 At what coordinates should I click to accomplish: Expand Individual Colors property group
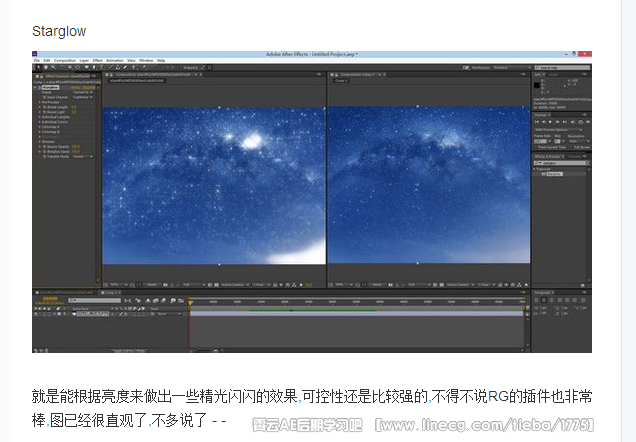(39, 122)
